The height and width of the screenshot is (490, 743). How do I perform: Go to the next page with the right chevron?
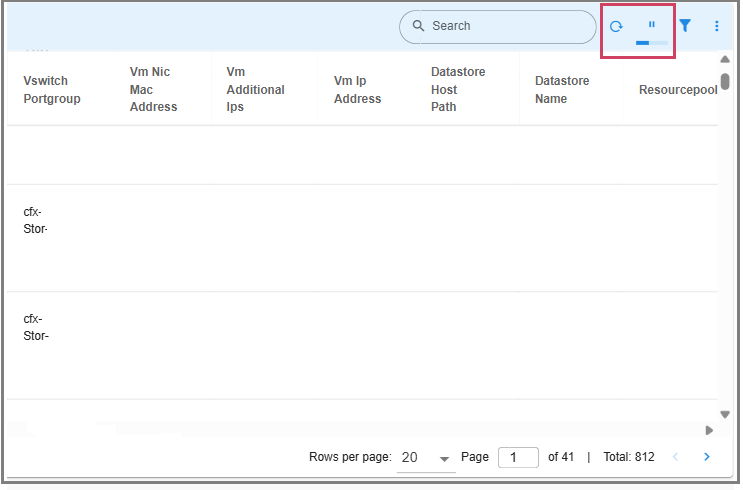707,457
